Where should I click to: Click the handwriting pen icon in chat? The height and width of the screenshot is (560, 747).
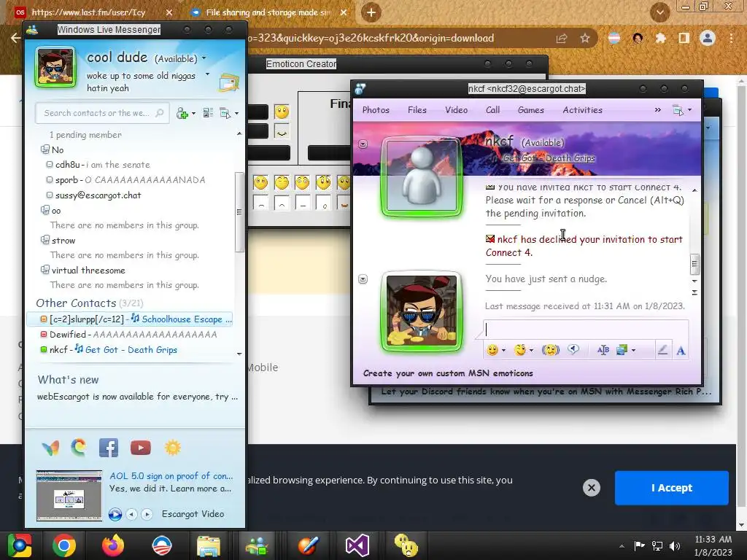(662, 351)
